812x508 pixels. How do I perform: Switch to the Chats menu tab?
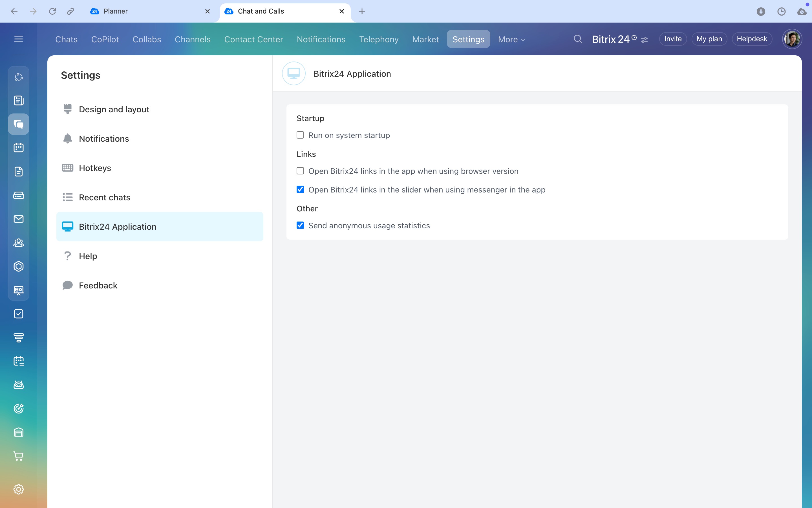coord(67,39)
